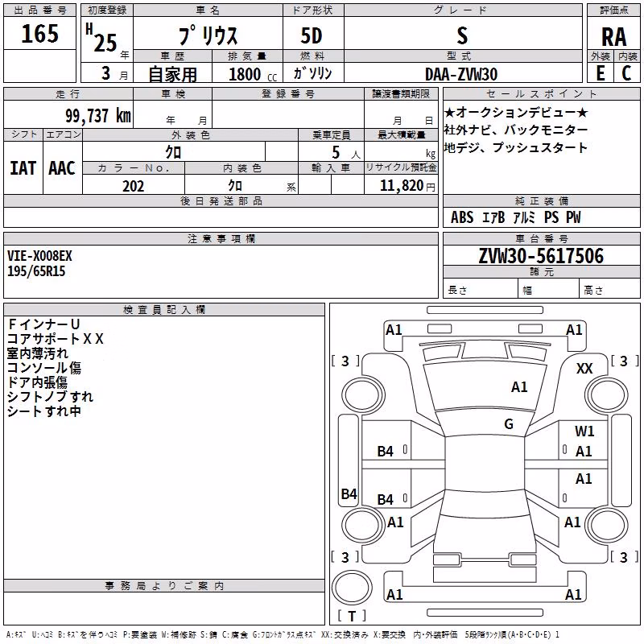Click the W1 mark on the right door

click(x=584, y=431)
